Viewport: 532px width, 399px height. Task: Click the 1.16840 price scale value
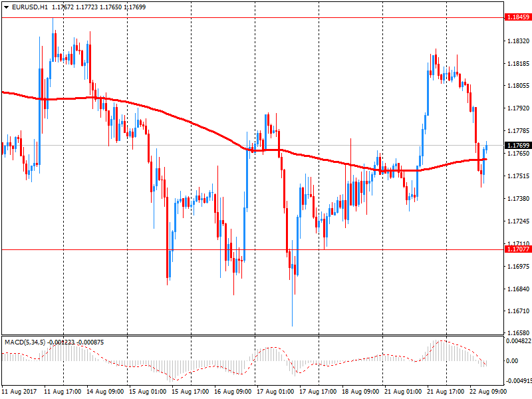tap(518, 289)
